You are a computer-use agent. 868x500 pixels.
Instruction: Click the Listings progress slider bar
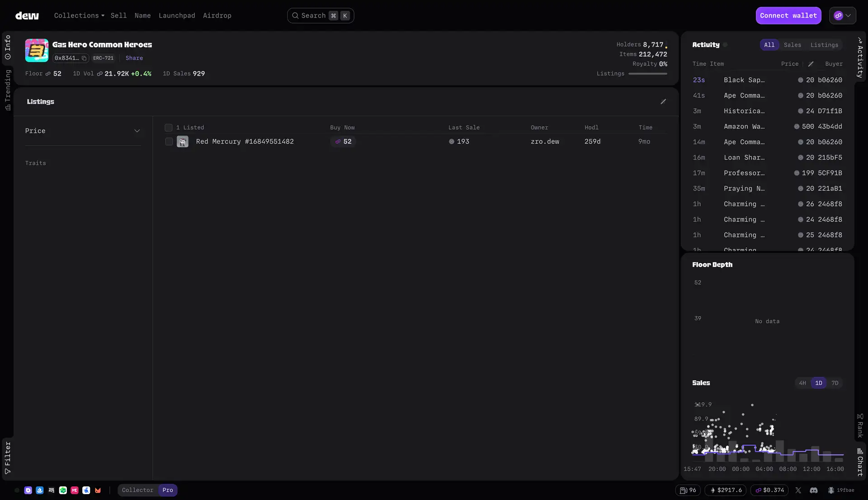tap(648, 74)
